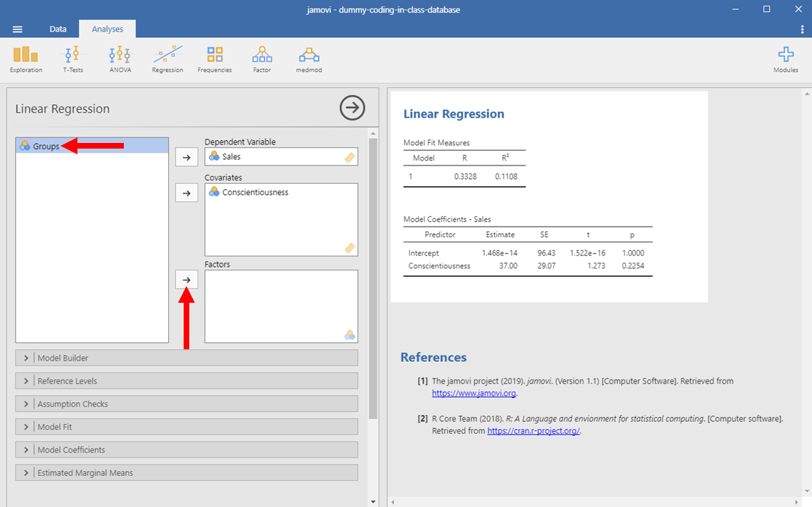Open the T-Tests analysis menu
812x507 pixels.
[73, 59]
